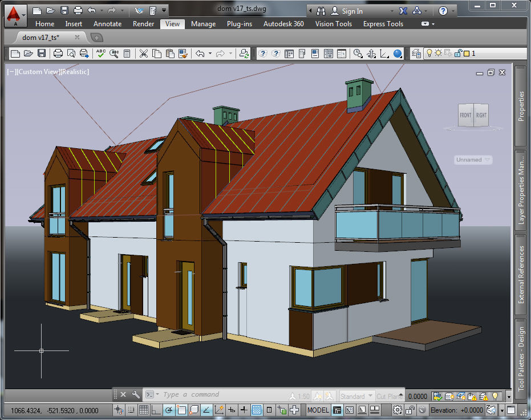Click the layer lightbulb icon near top right
Screen dimensions: 531x420
click(x=429, y=53)
